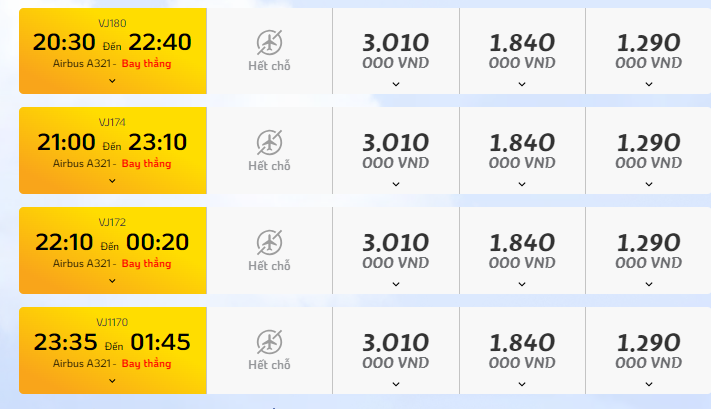Pick 3.010 000 VND fare on VJ1170
This screenshot has height=409, width=711.
click(x=396, y=351)
